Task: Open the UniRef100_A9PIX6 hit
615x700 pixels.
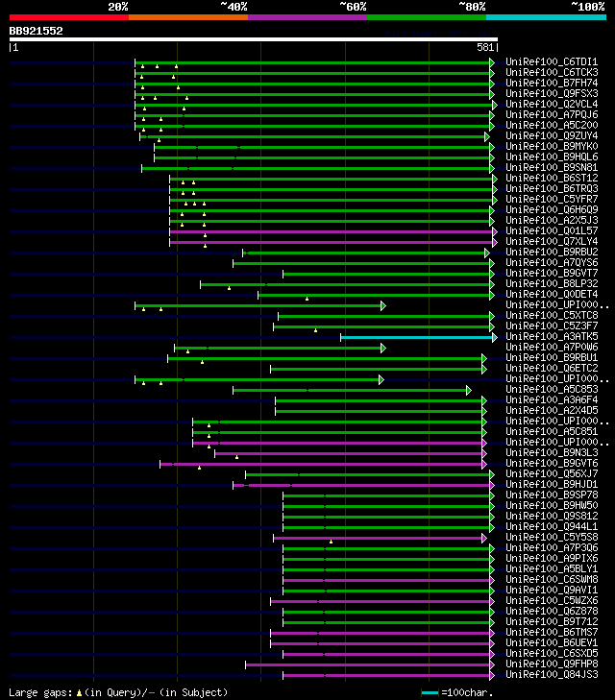Action: coord(552,559)
